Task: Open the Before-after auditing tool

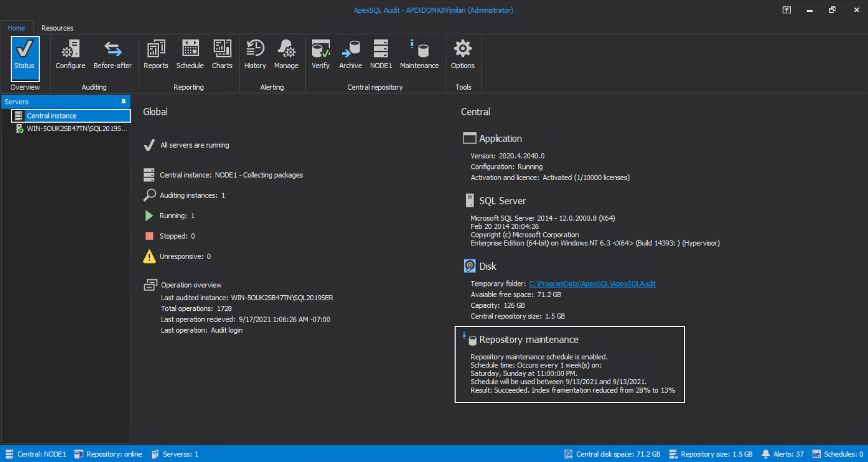Action: [x=112, y=54]
